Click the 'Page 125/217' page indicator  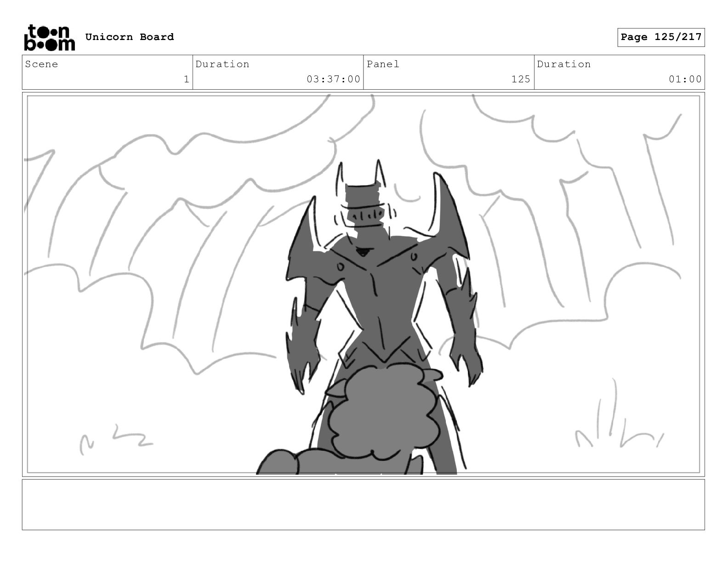661,37
